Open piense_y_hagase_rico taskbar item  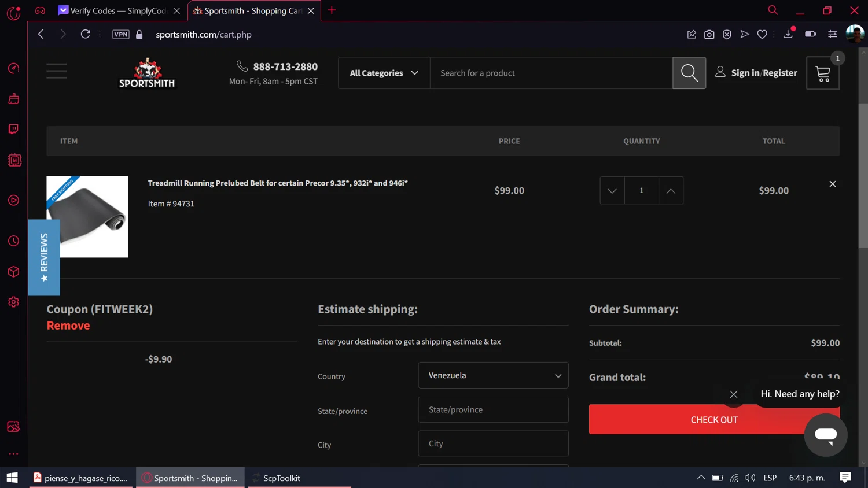pyautogui.click(x=80, y=478)
